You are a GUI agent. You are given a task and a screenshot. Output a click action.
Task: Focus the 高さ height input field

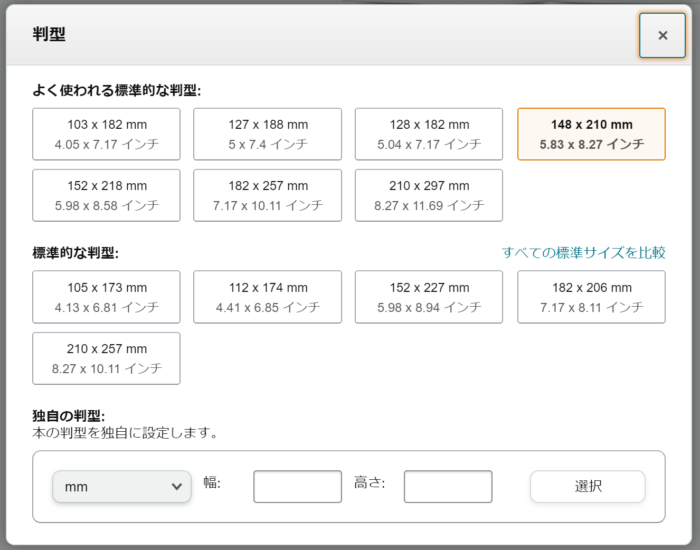click(448, 486)
